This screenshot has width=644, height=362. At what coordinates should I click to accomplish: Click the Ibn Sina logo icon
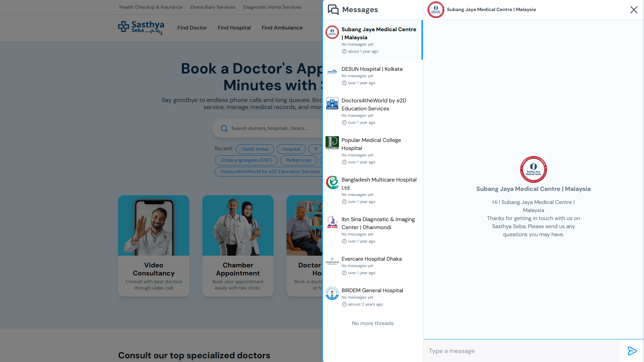(x=332, y=222)
